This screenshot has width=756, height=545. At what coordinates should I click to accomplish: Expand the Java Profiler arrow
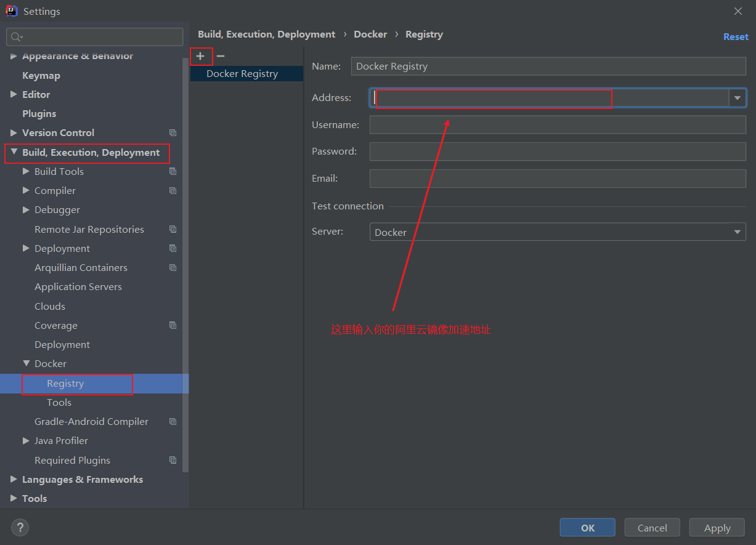pos(26,440)
